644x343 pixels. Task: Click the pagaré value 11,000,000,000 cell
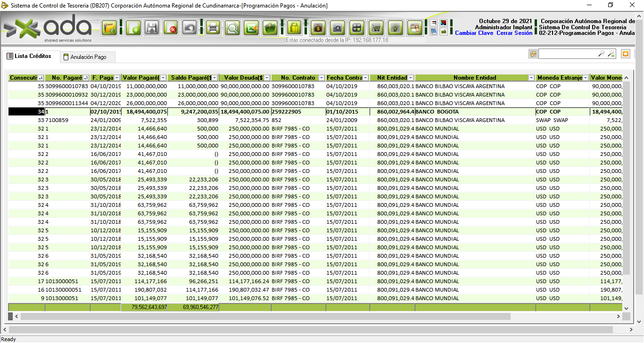coord(144,86)
